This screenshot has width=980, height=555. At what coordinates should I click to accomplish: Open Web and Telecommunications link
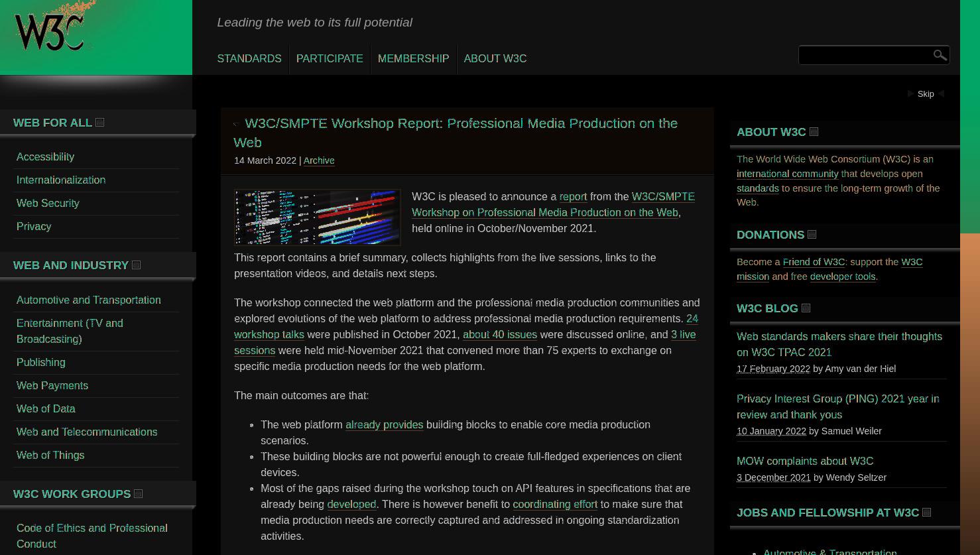click(87, 432)
